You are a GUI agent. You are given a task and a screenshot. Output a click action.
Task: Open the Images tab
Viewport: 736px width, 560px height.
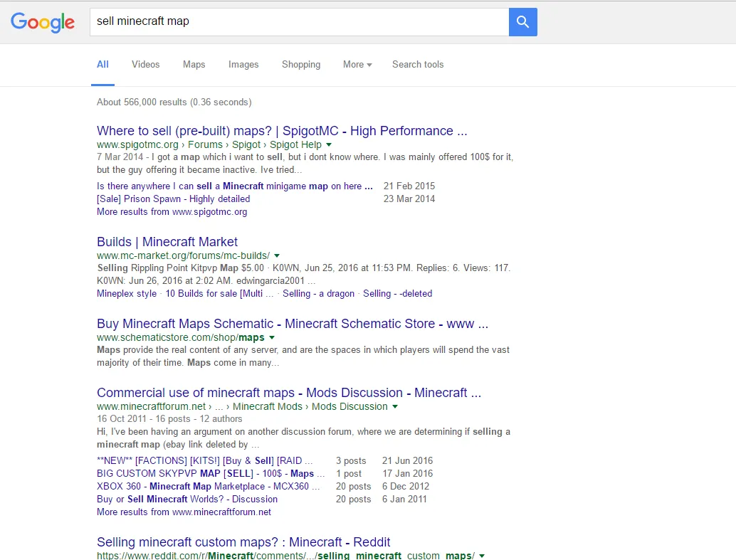[x=243, y=64]
